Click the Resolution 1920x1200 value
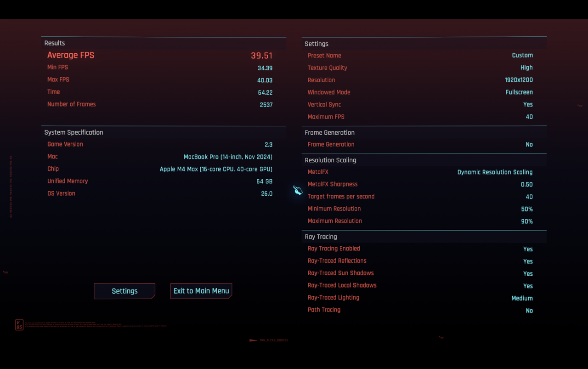Screen dimensions: 588x369 (x=519, y=80)
